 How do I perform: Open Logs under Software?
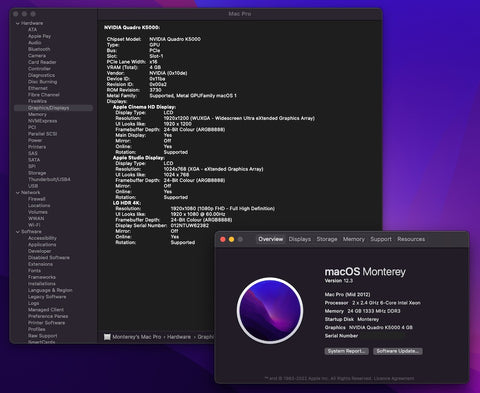(x=33, y=303)
